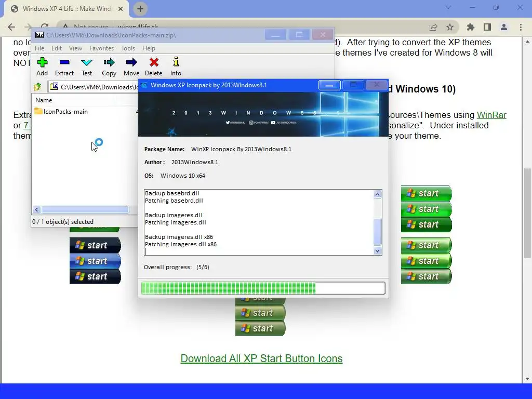532x399 pixels.
Task: Click the installer overall progress bar
Action: (x=263, y=288)
